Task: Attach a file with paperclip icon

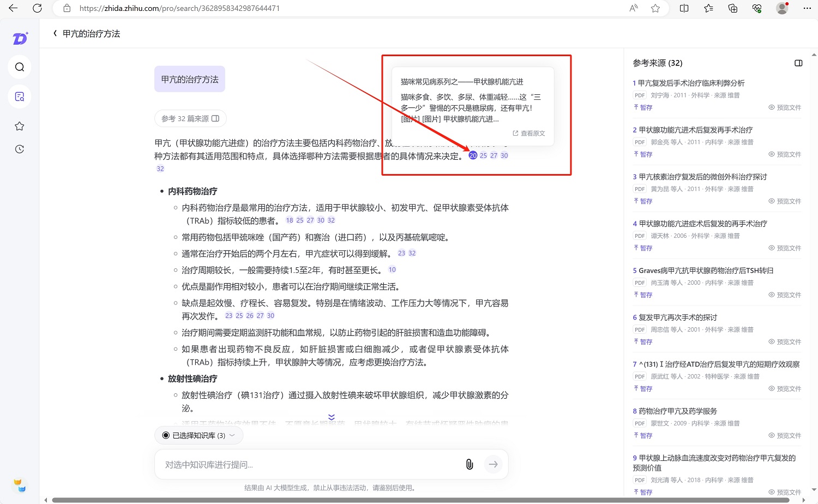Action: [x=470, y=464]
